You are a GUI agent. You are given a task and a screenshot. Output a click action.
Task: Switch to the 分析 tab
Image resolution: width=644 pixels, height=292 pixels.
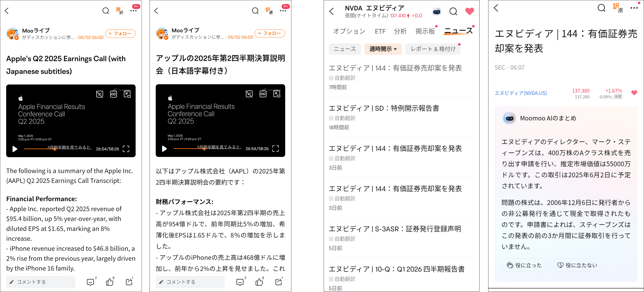pos(400,31)
